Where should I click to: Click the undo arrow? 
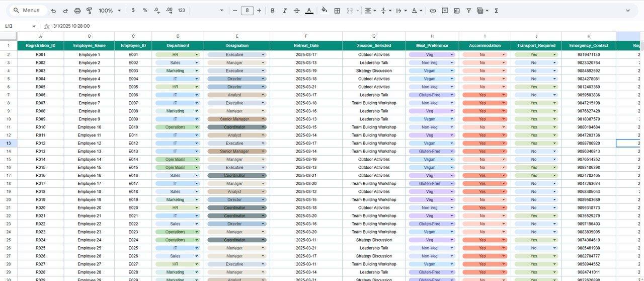(x=53, y=11)
